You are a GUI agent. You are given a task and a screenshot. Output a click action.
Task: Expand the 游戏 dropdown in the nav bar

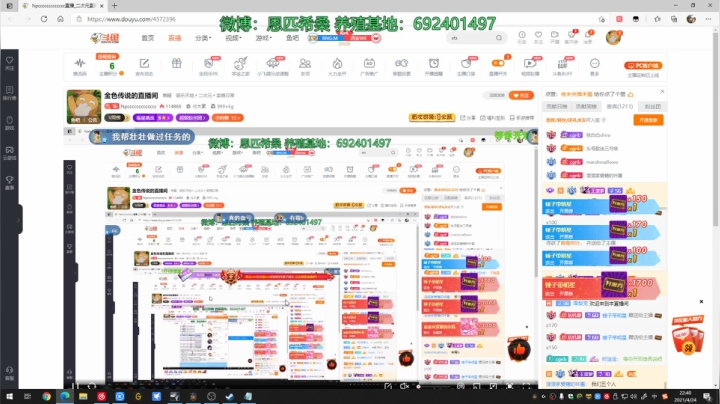(x=264, y=38)
